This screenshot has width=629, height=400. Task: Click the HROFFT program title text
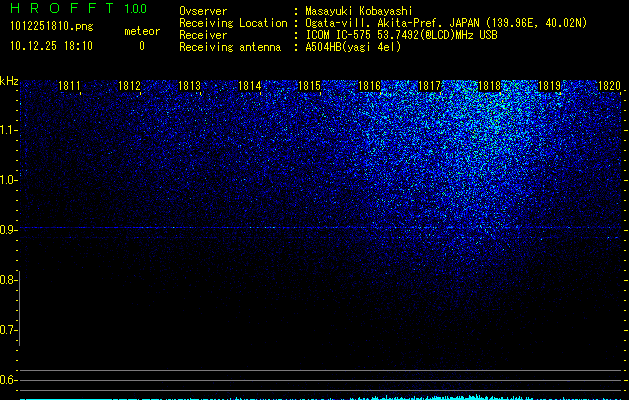tap(63, 8)
